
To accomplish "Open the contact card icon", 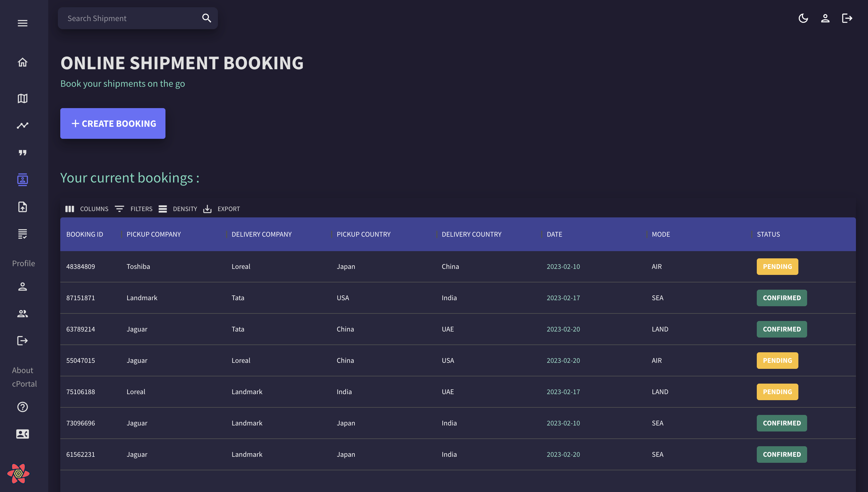I will tap(23, 434).
